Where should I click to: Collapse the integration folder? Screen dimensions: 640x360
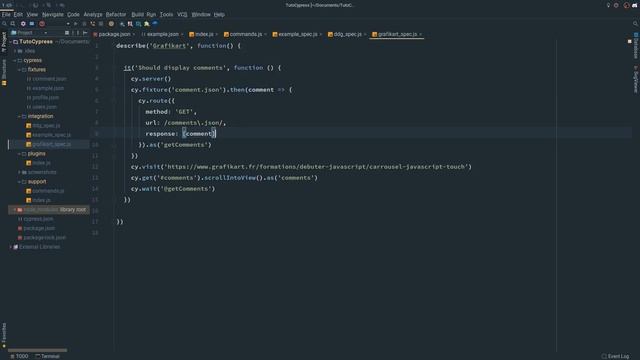click(19, 116)
